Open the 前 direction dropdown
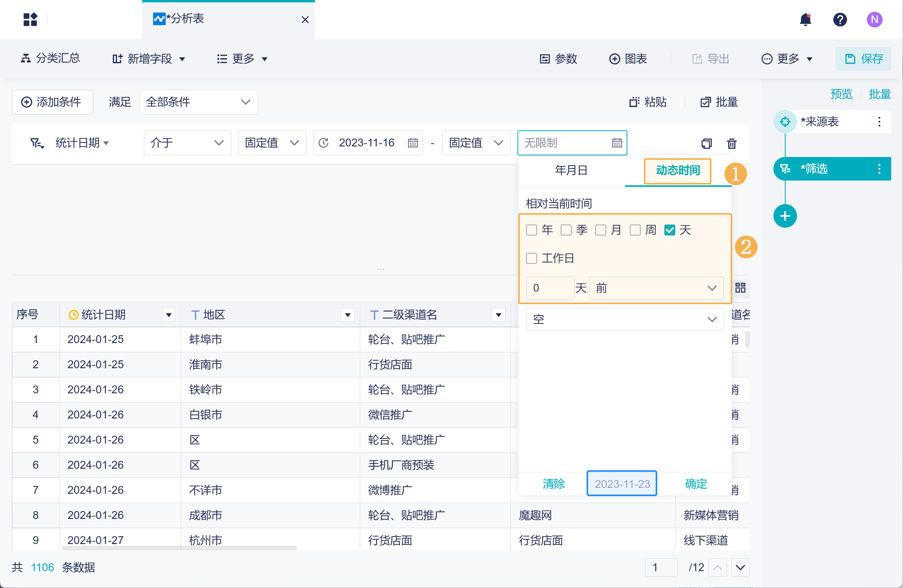Screen dimensions: 903x588 (x=656, y=288)
